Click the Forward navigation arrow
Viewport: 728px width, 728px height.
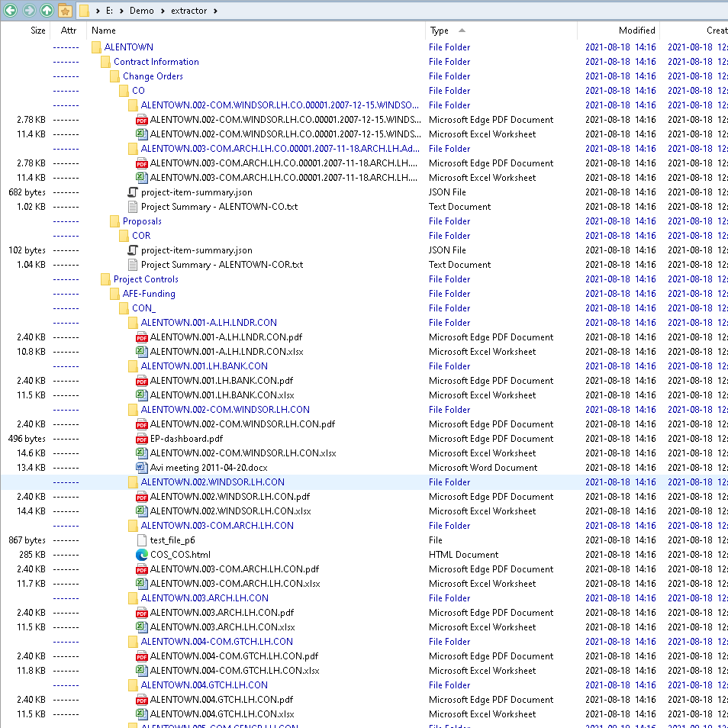point(29,11)
